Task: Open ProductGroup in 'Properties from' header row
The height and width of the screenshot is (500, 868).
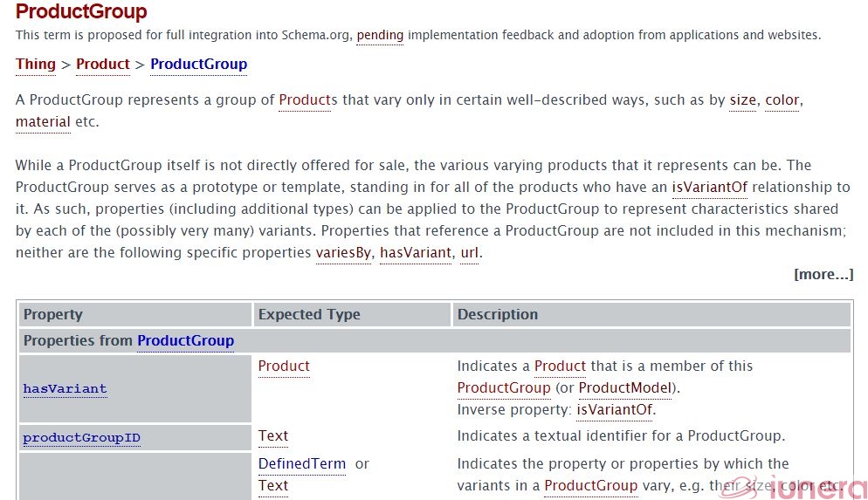Action: coord(185,340)
